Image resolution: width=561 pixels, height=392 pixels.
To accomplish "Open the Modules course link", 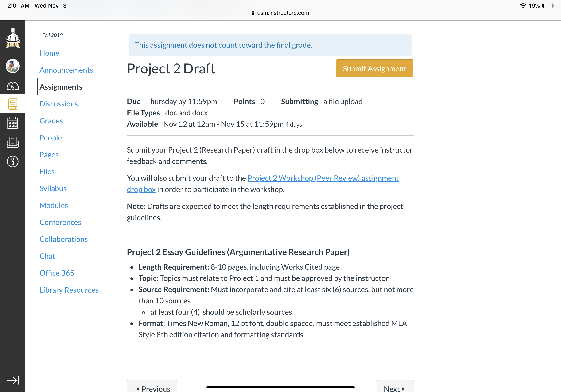I will (x=54, y=205).
